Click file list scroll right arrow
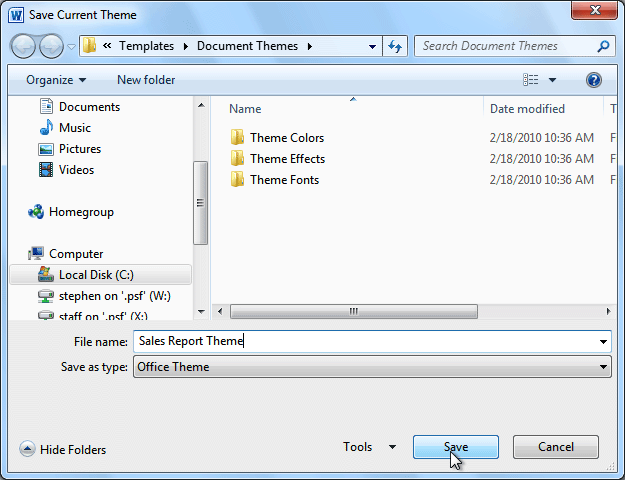The height and width of the screenshot is (480, 625). (x=608, y=311)
